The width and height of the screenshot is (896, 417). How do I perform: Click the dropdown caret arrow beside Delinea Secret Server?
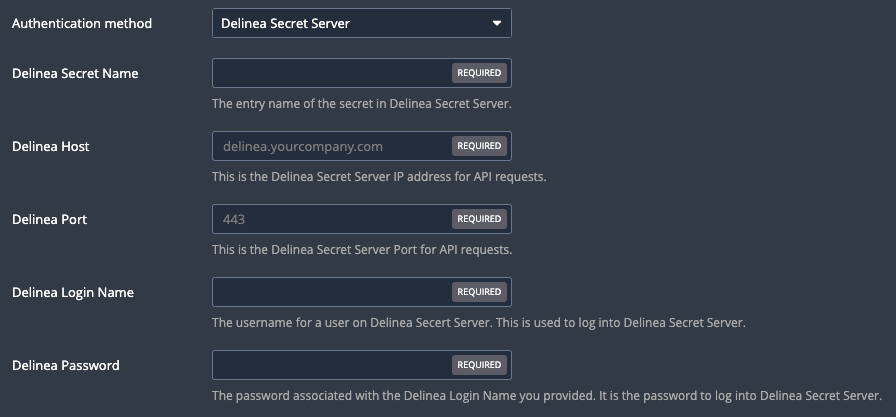click(497, 23)
